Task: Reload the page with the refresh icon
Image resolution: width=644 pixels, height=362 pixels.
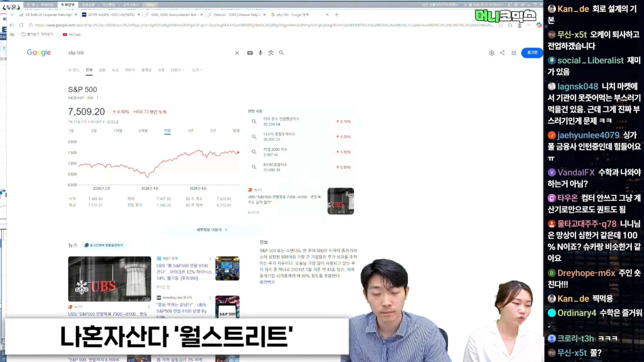Action: (x=21, y=25)
